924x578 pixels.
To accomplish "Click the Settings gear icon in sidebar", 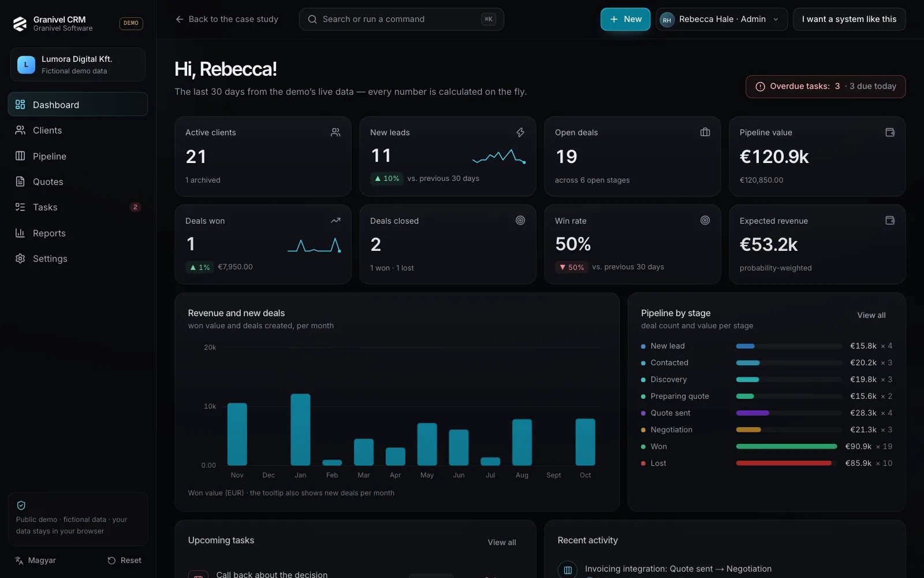I will coord(20,258).
